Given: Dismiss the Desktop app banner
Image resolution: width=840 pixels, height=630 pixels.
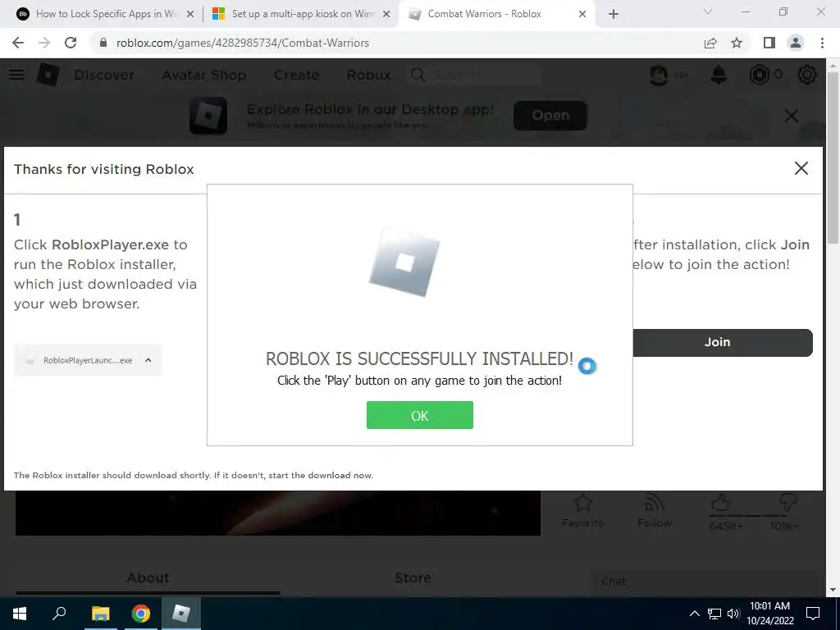Looking at the screenshot, I should [792, 116].
